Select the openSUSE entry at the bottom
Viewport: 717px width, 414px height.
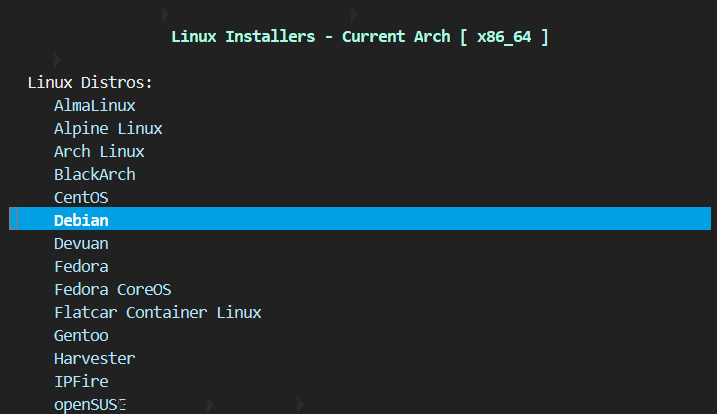tap(90, 404)
